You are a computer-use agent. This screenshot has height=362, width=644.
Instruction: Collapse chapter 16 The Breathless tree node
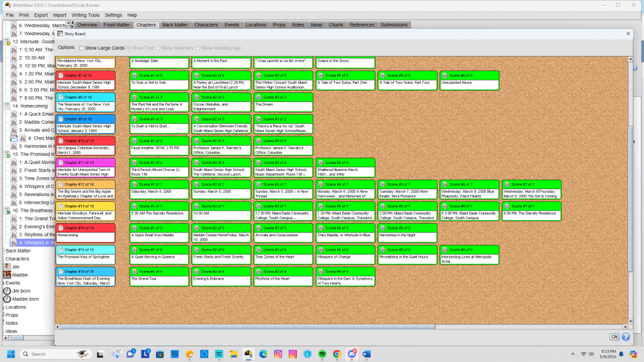(7, 211)
